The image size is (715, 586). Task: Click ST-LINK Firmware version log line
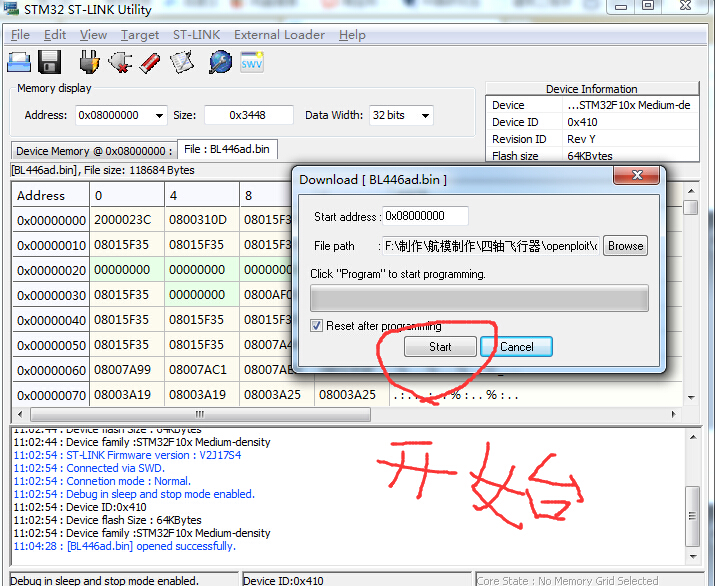click(x=127, y=455)
